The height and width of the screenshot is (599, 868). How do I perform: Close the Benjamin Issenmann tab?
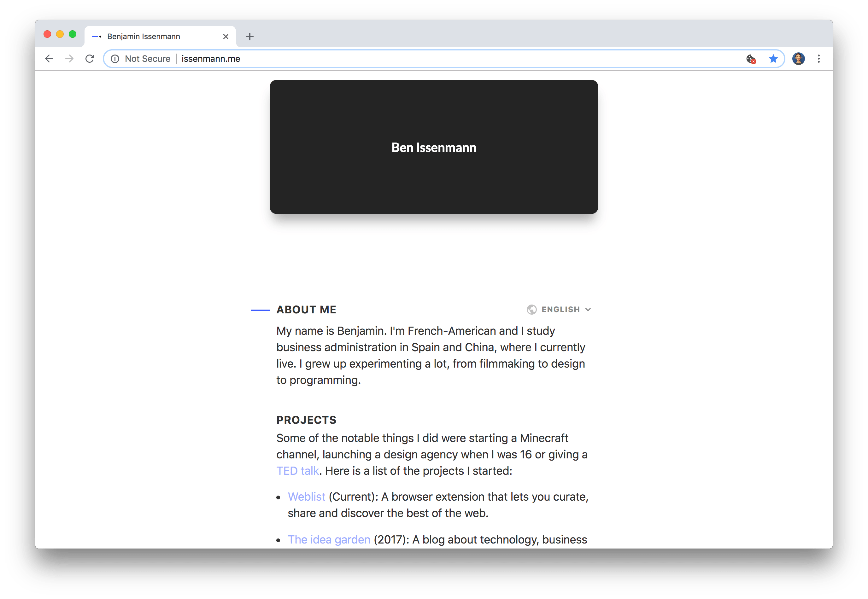[226, 36]
